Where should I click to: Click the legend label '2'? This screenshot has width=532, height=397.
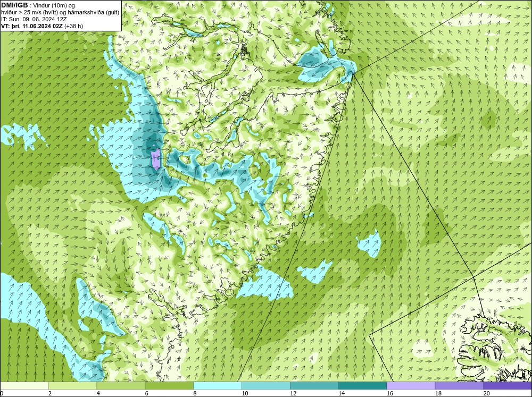tap(50, 394)
